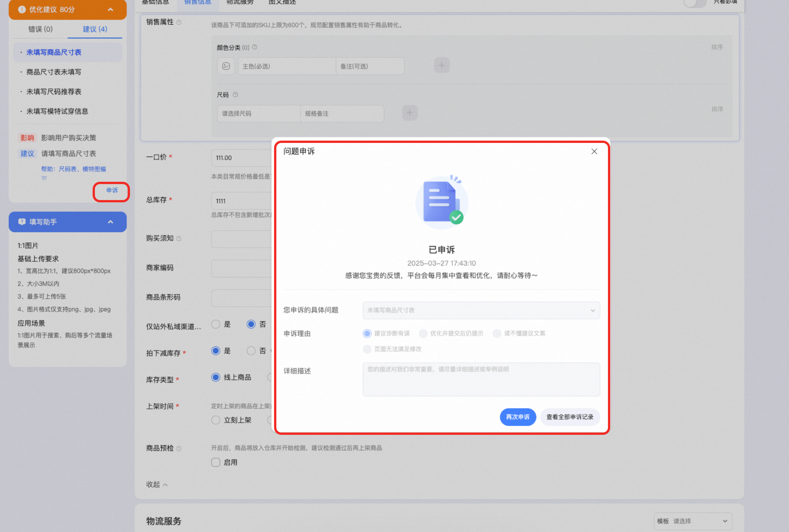Open the 您申诉的具体问题 dropdown
The width and height of the screenshot is (789, 532).
coord(481,310)
